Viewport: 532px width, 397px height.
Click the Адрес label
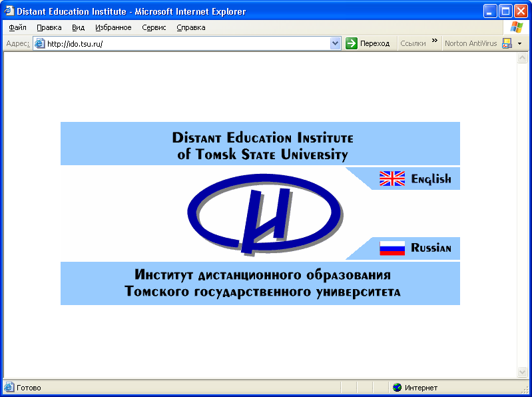point(18,43)
